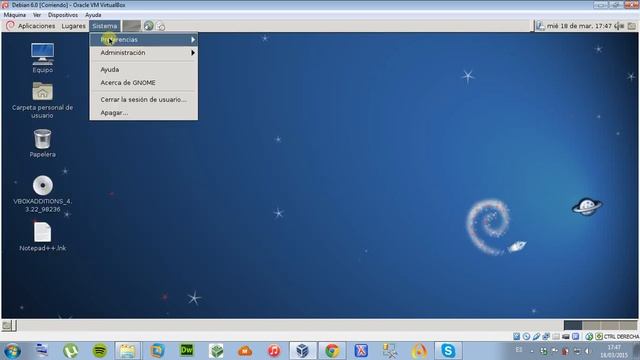640x360 pixels.
Task: Choose Apagar... from Sistema menu
Action: point(144,113)
